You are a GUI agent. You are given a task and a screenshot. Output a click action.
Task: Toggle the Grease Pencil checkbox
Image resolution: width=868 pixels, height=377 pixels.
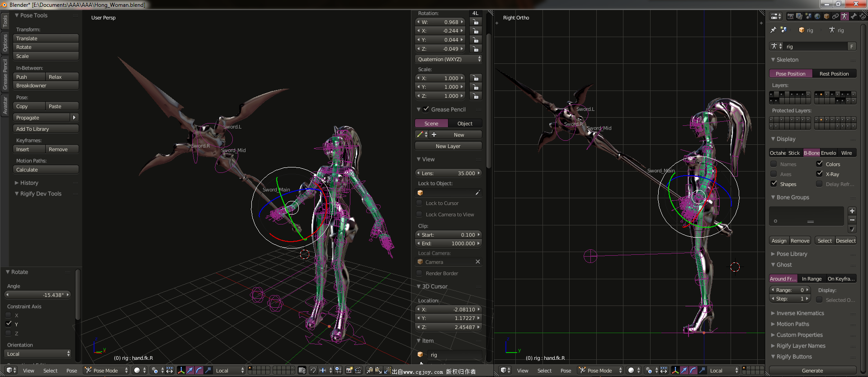[x=426, y=109]
